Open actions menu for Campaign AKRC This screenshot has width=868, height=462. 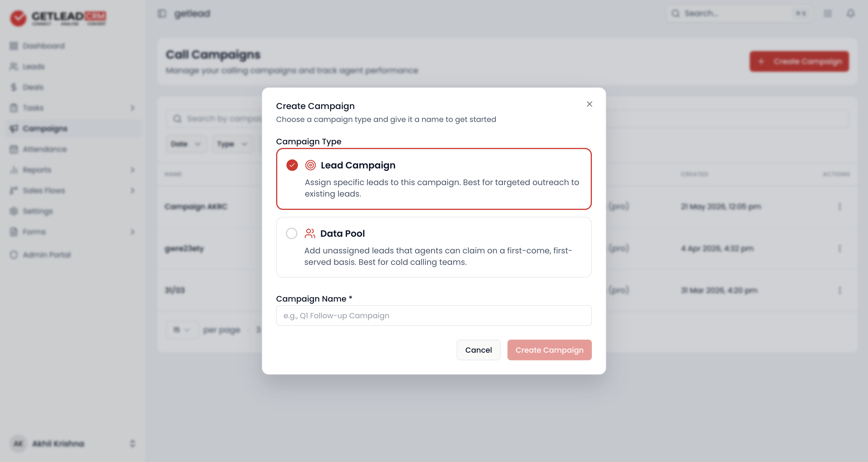[x=840, y=207]
